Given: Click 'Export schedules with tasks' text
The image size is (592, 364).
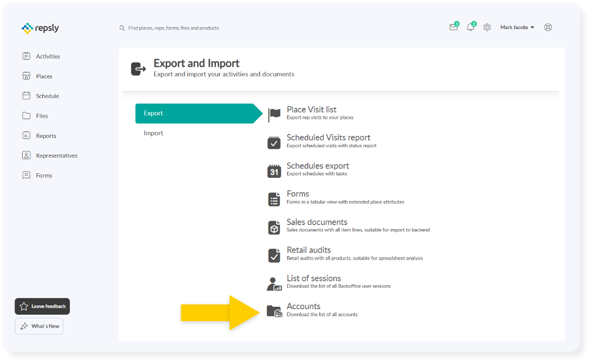Looking at the screenshot, I should tap(317, 173).
